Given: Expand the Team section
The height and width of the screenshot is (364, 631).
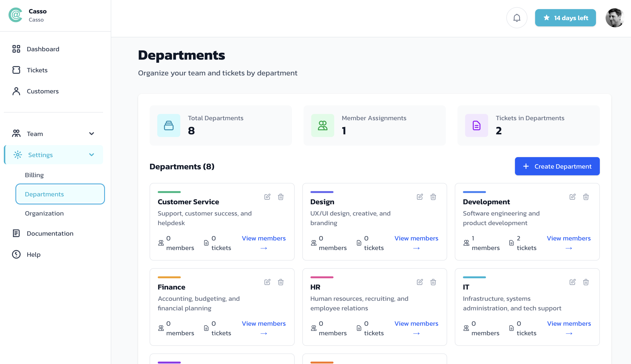Looking at the screenshot, I should click(x=92, y=133).
